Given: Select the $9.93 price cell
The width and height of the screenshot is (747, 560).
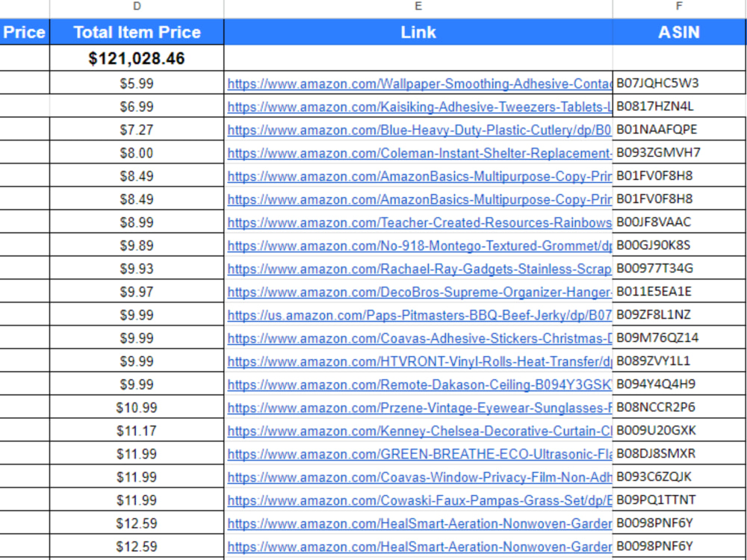Looking at the screenshot, I should [x=137, y=269].
